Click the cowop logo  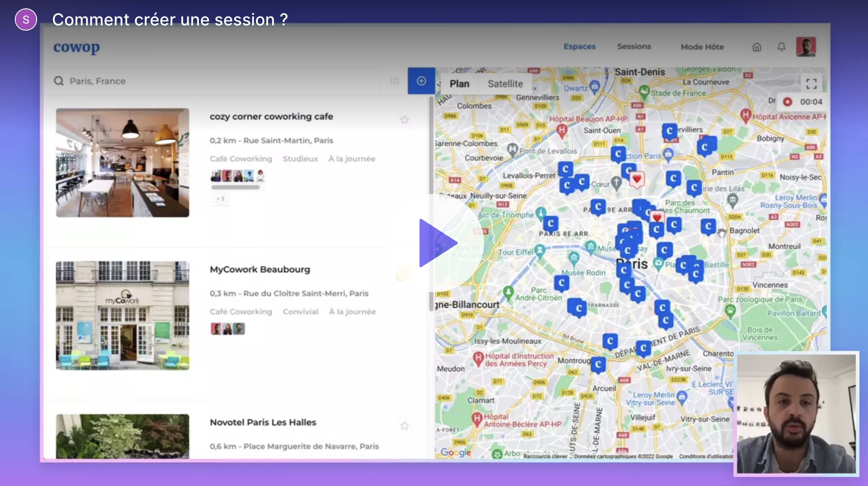click(x=77, y=47)
